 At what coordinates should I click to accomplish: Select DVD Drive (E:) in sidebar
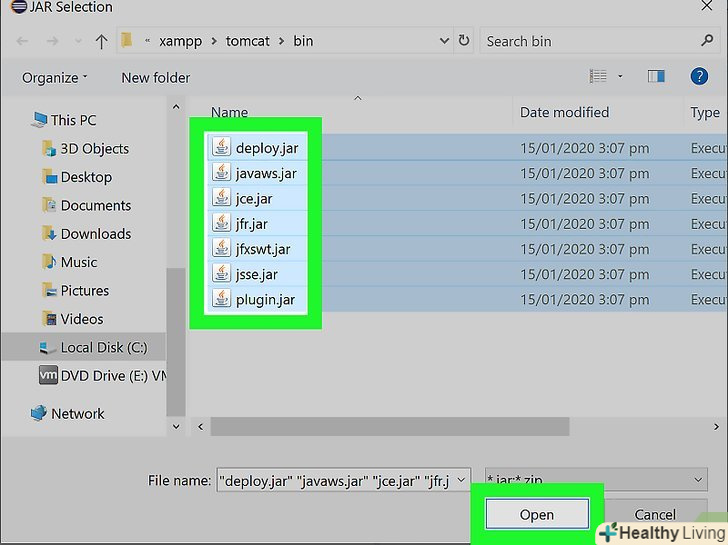[x=102, y=376]
